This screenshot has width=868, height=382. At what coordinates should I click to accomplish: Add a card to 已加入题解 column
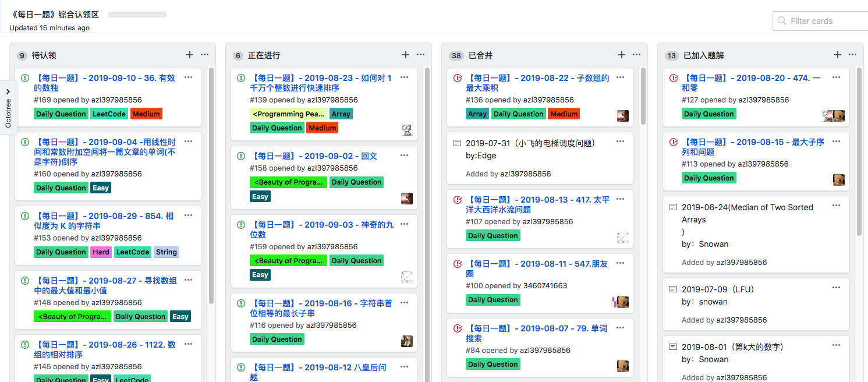(x=837, y=55)
